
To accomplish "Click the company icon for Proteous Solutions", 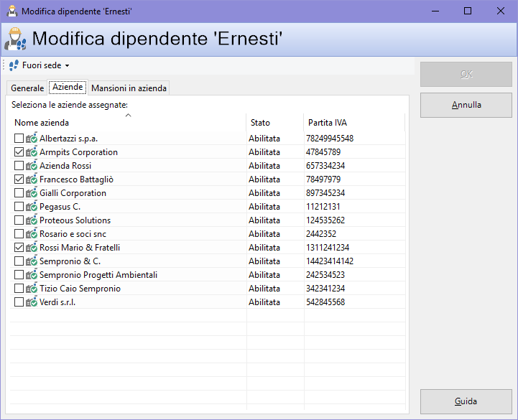I will point(32,220).
